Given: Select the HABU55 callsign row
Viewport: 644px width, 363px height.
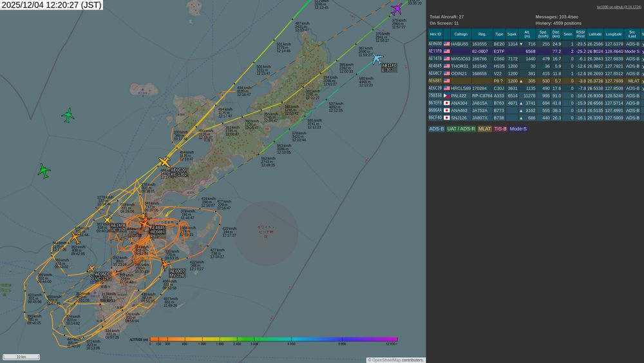Looking at the screenshot, I should pyautogui.click(x=536, y=44).
